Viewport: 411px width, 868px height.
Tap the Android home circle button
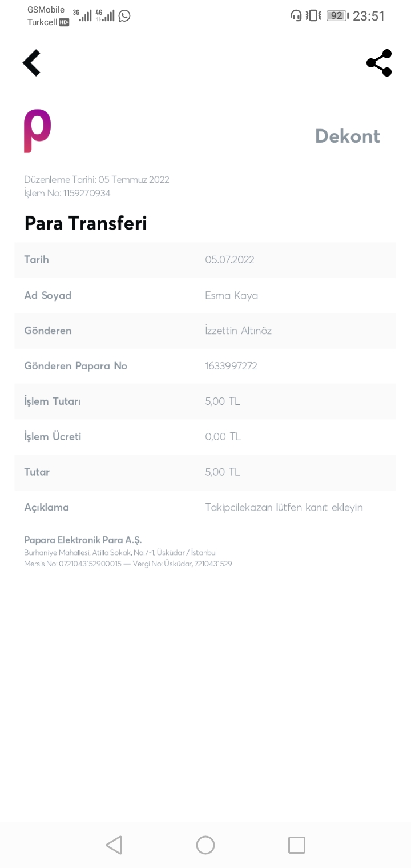(205, 845)
